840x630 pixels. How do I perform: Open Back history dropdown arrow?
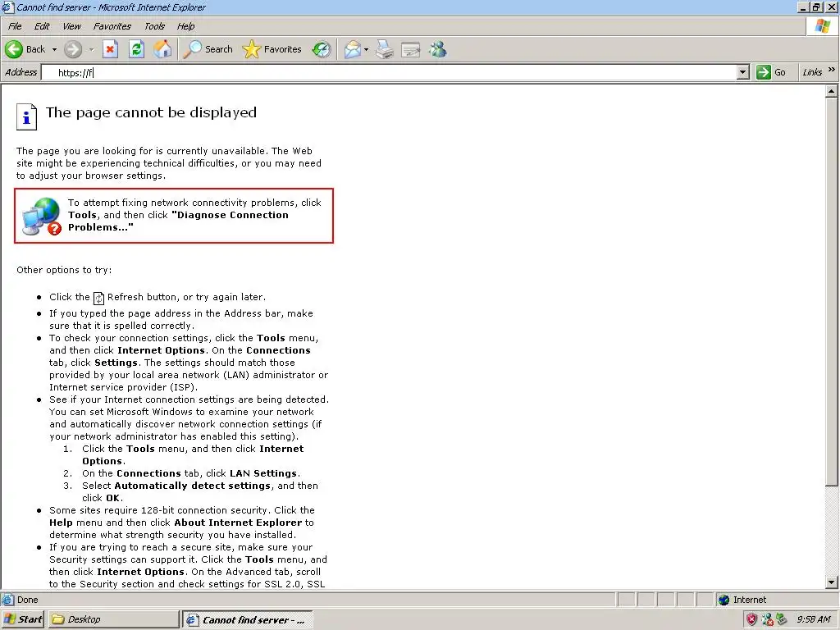tap(54, 49)
